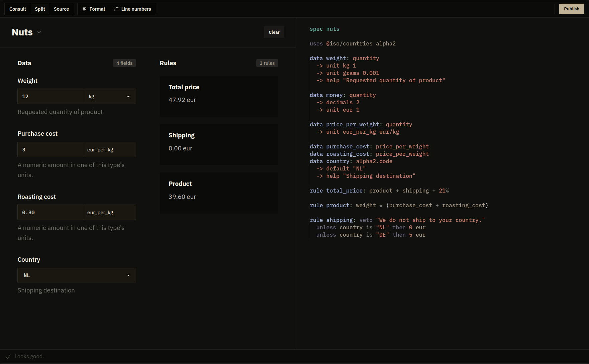This screenshot has height=364, width=589.
Task: Open the Country NL dropdown
Action: pos(77,275)
